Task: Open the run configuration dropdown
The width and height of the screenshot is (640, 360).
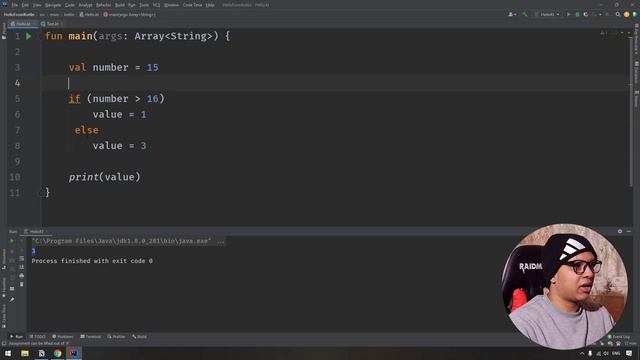Action: (x=547, y=14)
